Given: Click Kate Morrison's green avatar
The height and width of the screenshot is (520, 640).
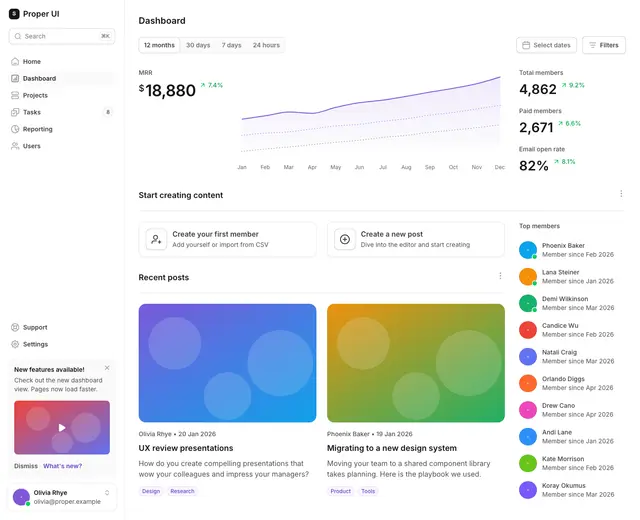Looking at the screenshot, I should click(x=528, y=463).
